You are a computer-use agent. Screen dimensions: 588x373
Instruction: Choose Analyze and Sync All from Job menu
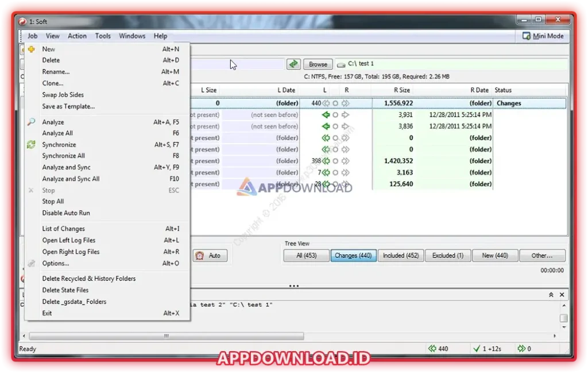pos(71,179)
